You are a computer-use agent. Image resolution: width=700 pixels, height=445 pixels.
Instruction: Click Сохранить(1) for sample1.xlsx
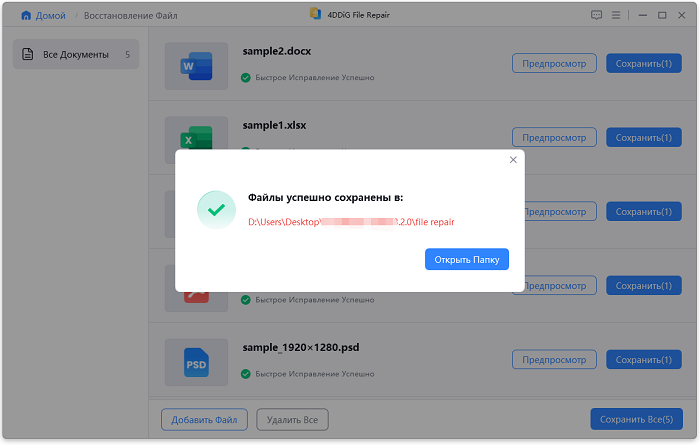643,137
